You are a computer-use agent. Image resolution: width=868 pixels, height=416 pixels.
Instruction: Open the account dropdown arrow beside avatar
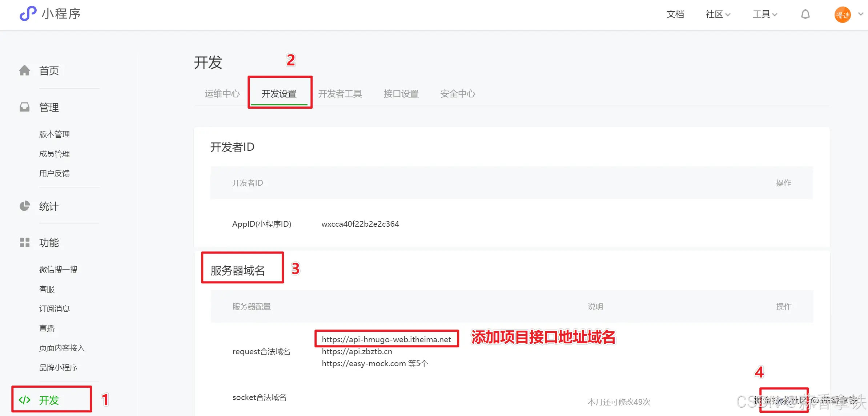click(x=860, y=14)
